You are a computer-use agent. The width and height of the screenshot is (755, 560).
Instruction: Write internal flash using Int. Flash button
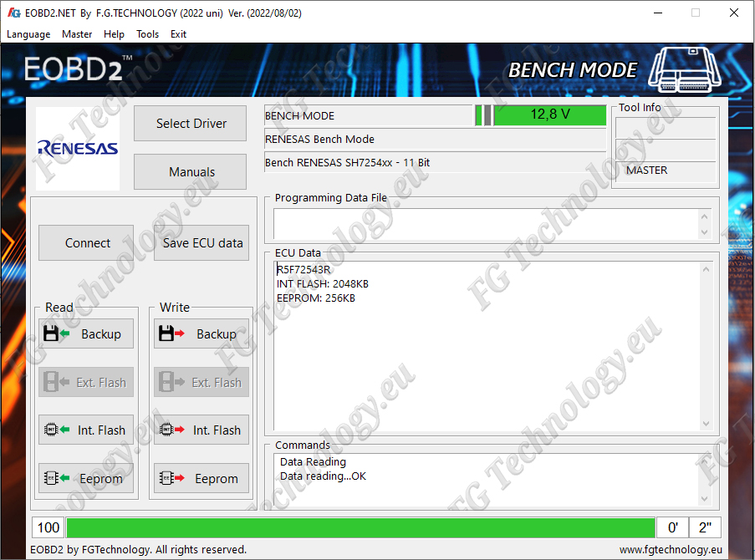click(x=202, y=430)
